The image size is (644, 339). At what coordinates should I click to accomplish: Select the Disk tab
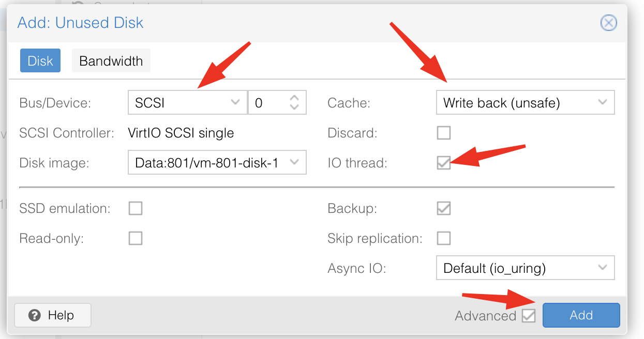click(40, 61)
